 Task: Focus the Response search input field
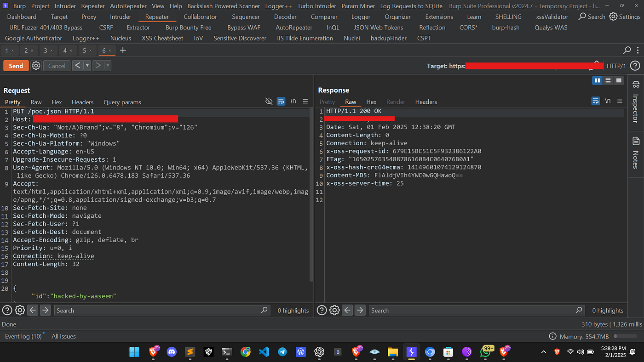point(477,310)
